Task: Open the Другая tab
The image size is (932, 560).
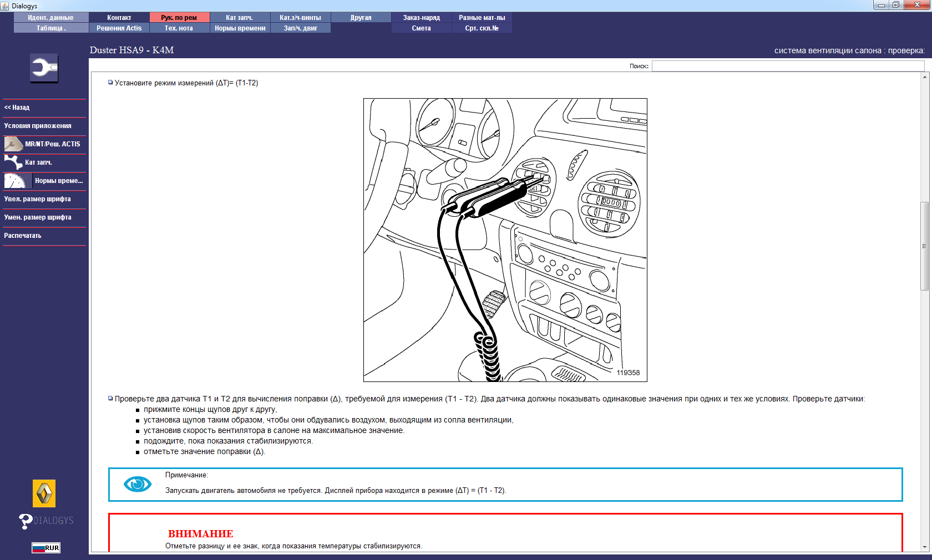Action: [x=361, y=18]
